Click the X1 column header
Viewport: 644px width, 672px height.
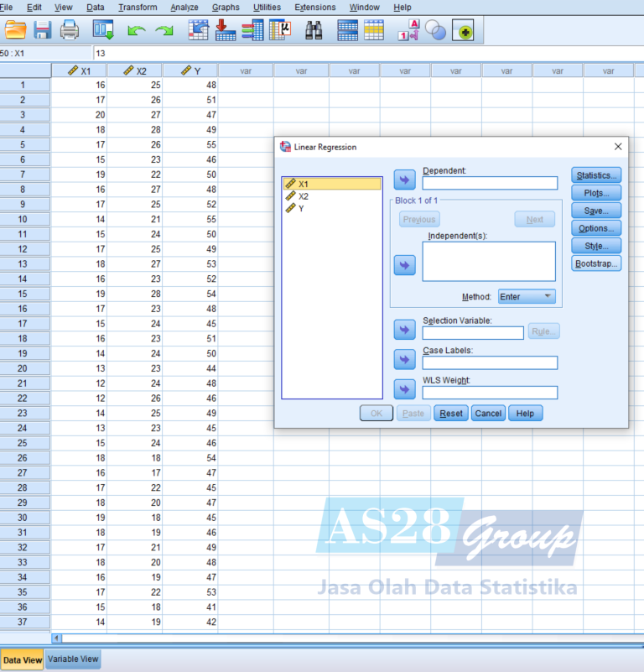click(79, 71)
